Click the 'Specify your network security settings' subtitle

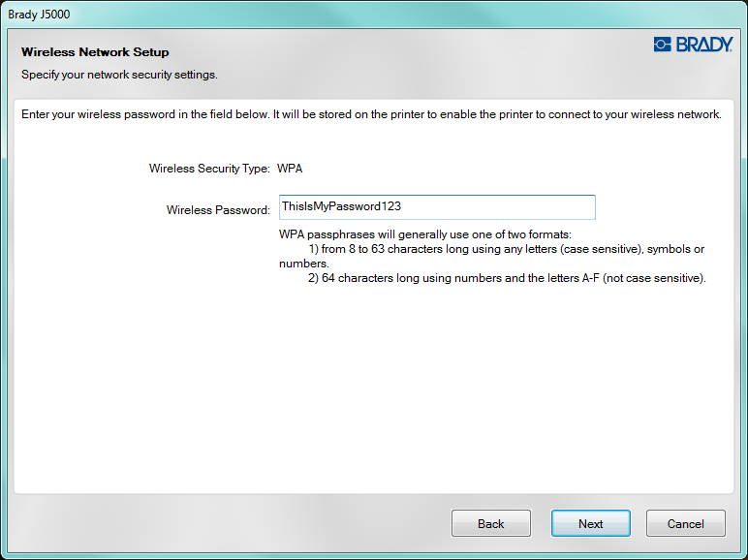(x=119, y=74)
